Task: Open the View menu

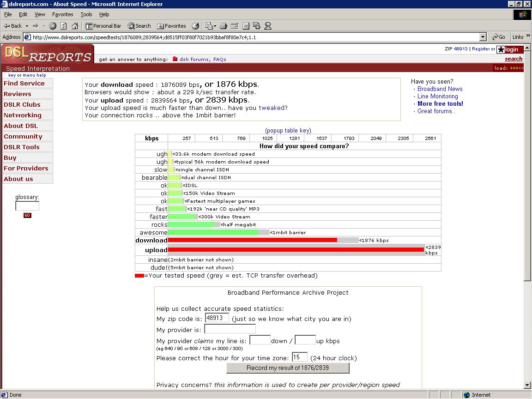Action: pyautogui.click(x=40, y=14)
